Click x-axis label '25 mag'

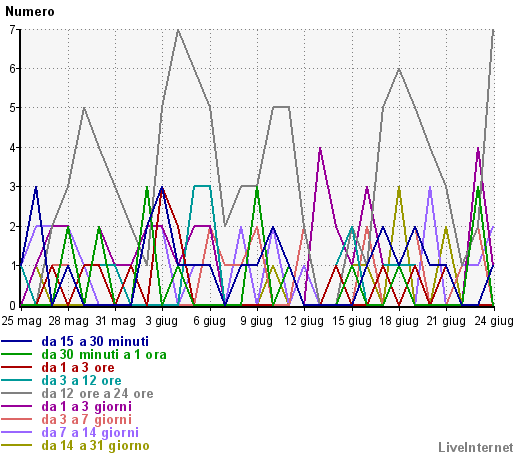tap(21, 321)
